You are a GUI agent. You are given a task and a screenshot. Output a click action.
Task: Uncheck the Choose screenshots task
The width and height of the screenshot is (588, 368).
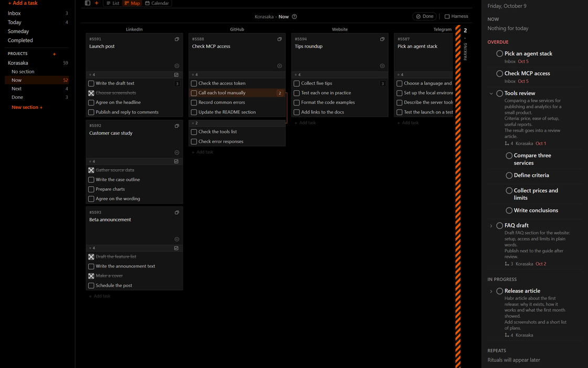click(x=91, y=93)
